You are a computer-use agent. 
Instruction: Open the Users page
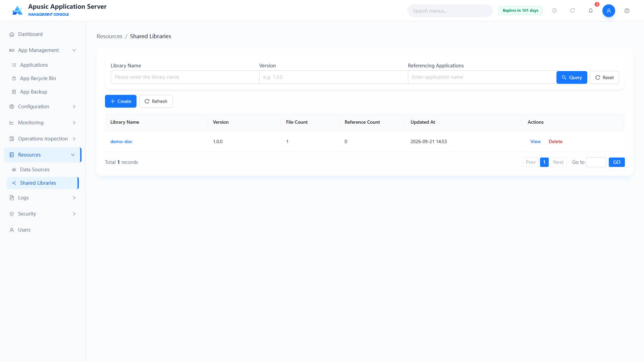(43, 230)
